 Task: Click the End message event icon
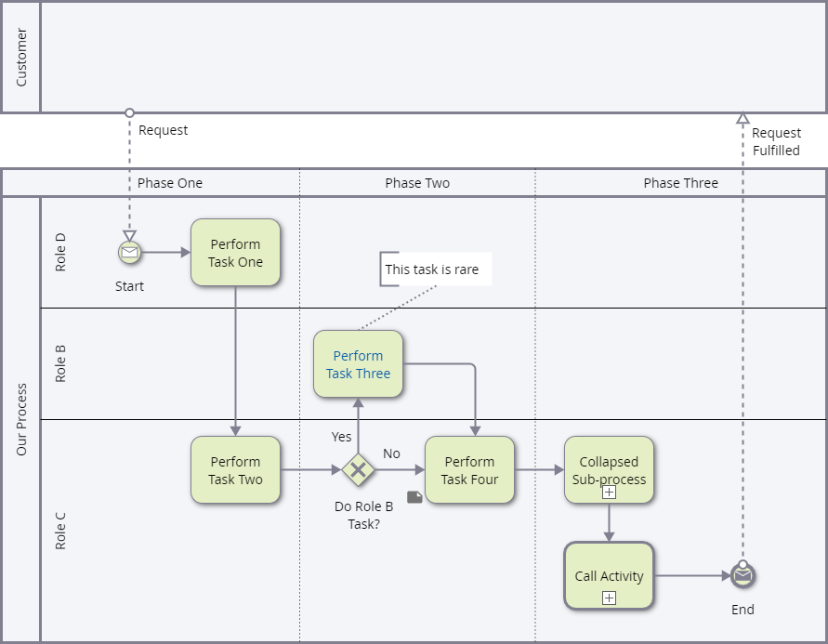point(743,576)
